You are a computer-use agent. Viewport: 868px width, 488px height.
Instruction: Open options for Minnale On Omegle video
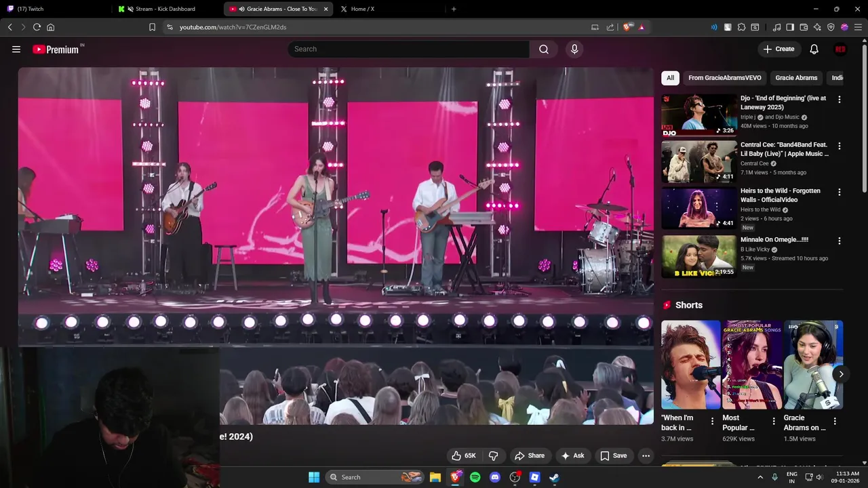pyautogui.click(x=839, y=241)
